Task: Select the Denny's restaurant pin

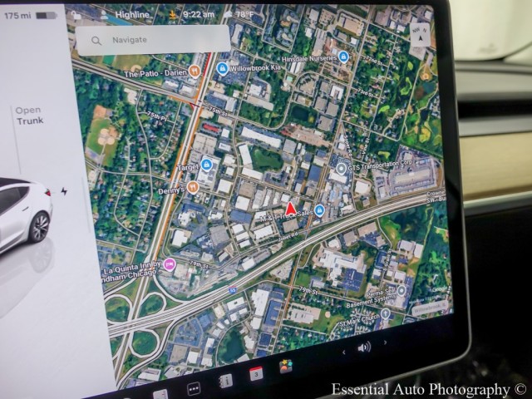Action: click(x=193, y=187)
